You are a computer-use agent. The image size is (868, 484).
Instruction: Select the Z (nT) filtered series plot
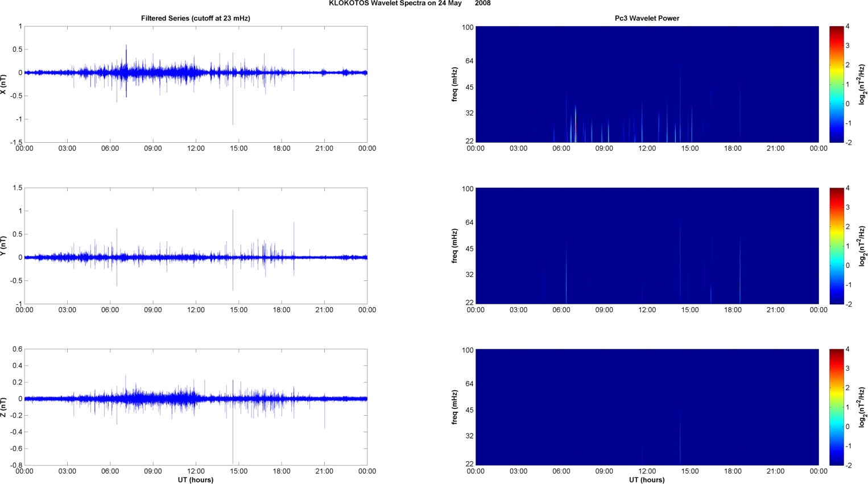click(195, 407)
